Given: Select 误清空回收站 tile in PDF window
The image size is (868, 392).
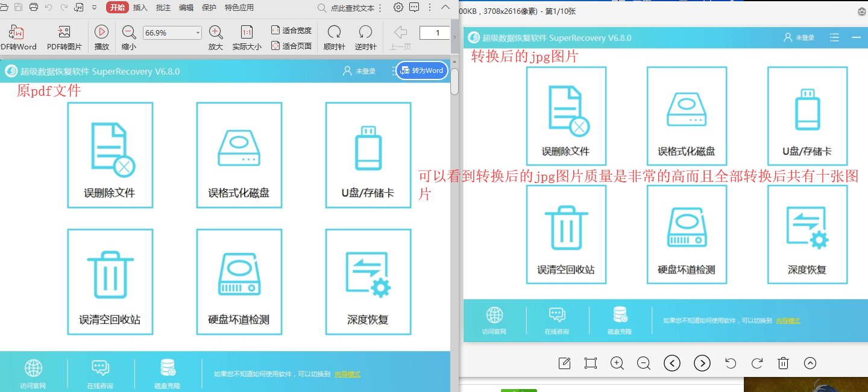Looking at the screenshot, I should pos(110,282).
